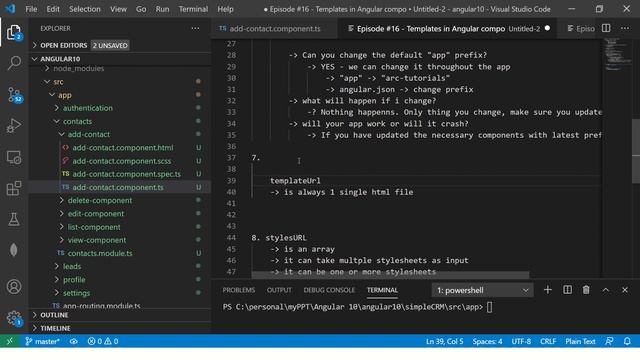Open the Search view icon
The width and height of the screenshot is (640, 360).
pos(14,63)
